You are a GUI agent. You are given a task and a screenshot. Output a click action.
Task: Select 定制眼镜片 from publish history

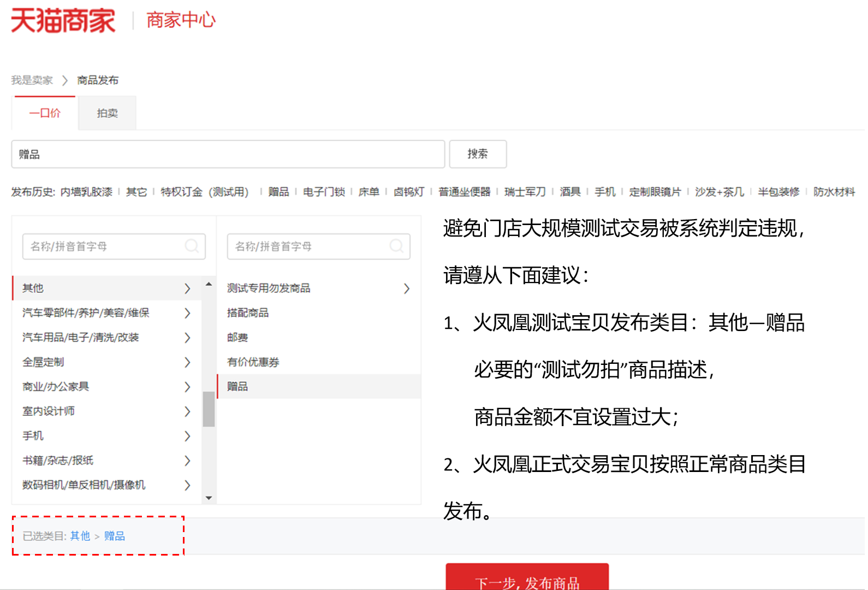[x=655, y=192]
